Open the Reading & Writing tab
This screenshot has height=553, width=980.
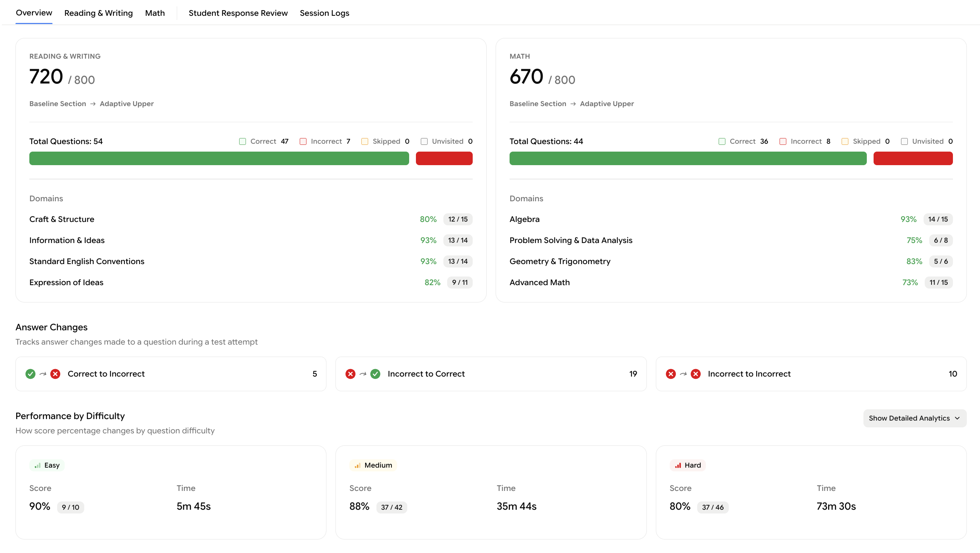click(99, 13)
